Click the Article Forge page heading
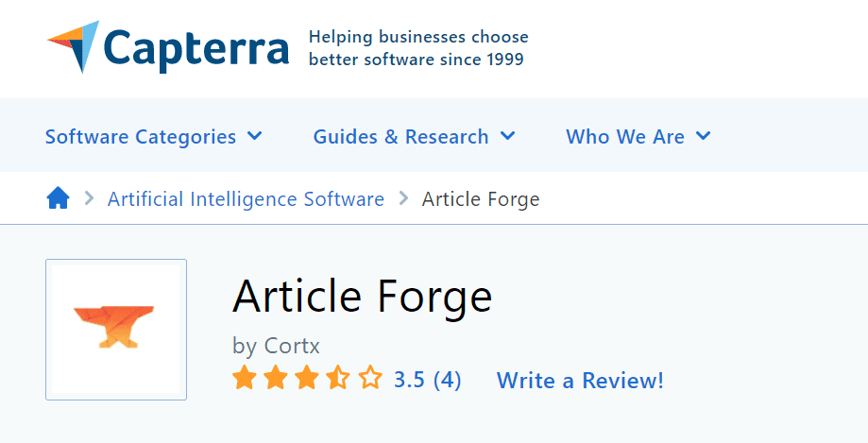Screen dimensions: 868x443 click(362, 298)
